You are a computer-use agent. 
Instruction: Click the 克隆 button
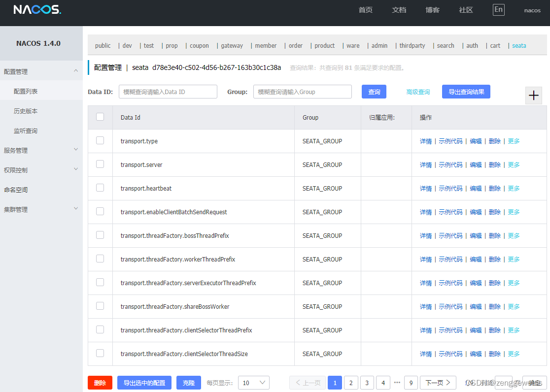click(x=189, y=383)
